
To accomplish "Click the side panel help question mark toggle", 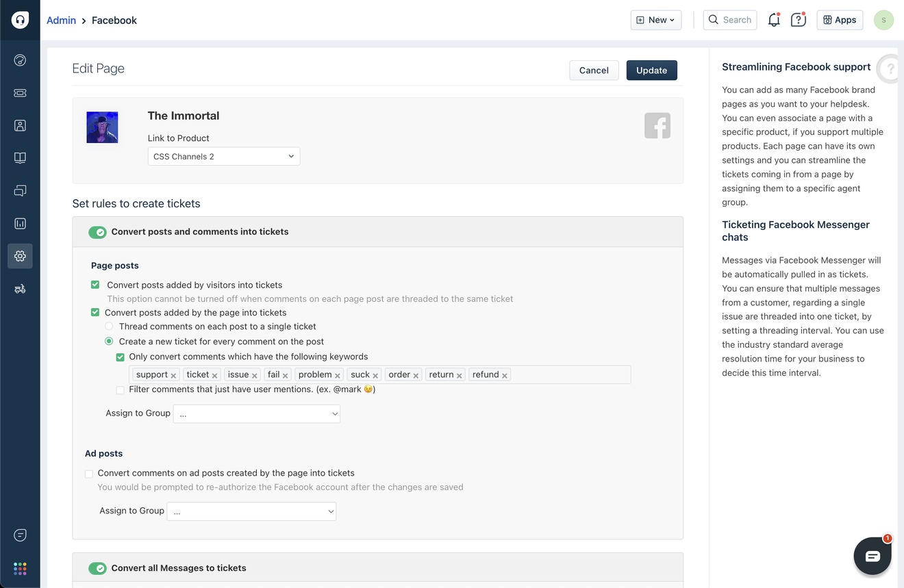I will click(889, 68).
